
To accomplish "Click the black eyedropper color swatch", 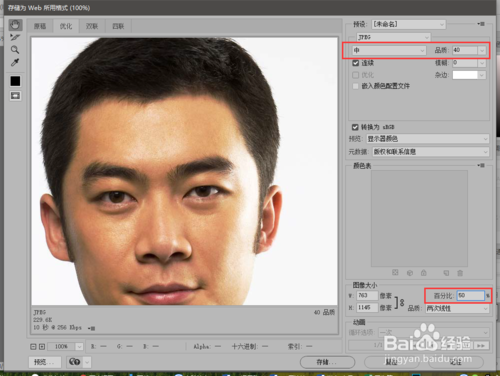I will [x=15, y=81].
